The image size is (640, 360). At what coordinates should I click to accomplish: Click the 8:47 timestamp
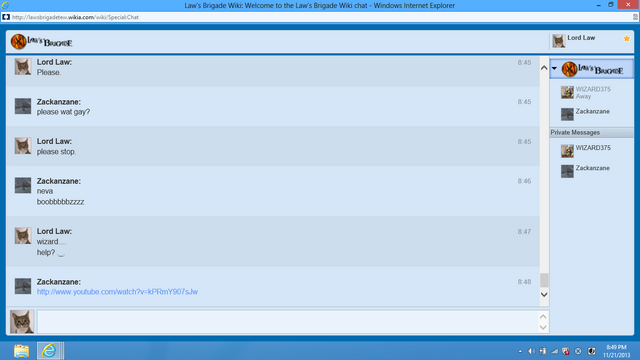pos(524,231)
